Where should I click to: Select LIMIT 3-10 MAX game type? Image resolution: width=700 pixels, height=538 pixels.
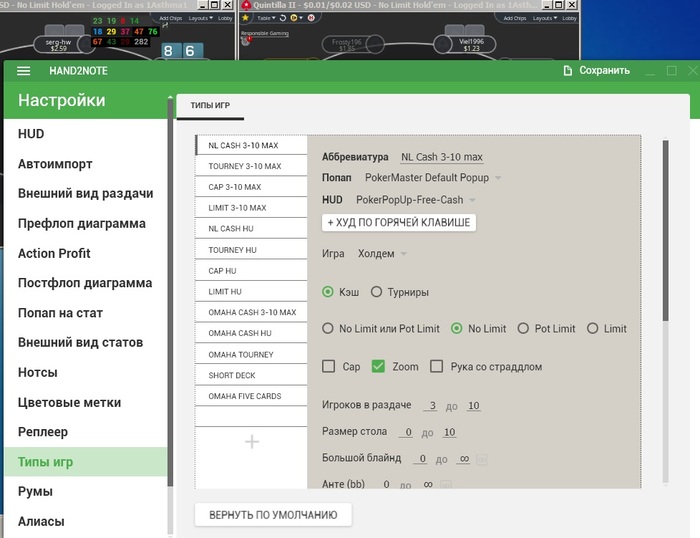click(251, 208)
